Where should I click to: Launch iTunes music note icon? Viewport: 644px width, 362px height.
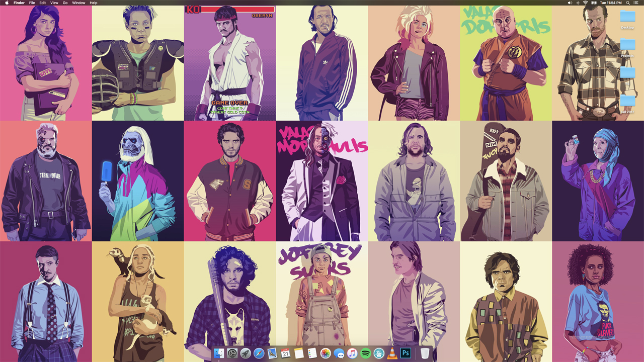point(352,353)
